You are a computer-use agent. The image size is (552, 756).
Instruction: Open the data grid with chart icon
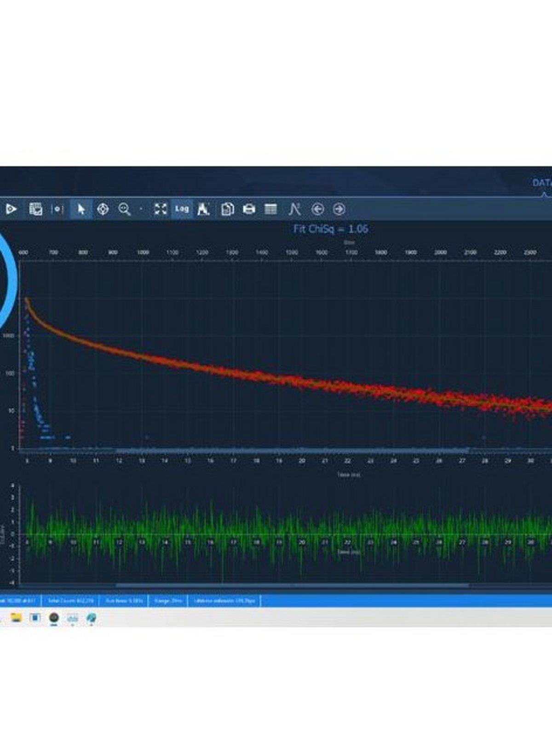pos(35,209)
